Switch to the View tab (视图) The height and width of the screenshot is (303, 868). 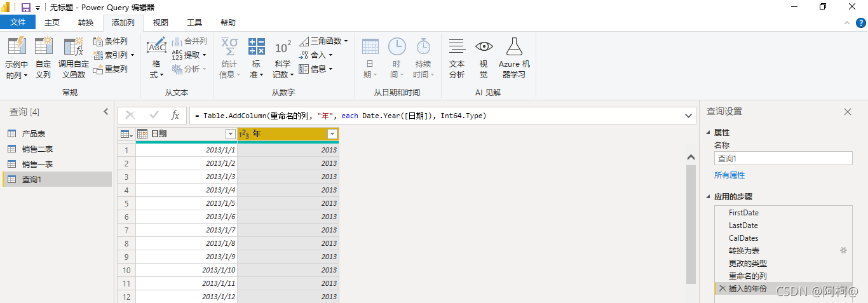click(x=161, y=23)
